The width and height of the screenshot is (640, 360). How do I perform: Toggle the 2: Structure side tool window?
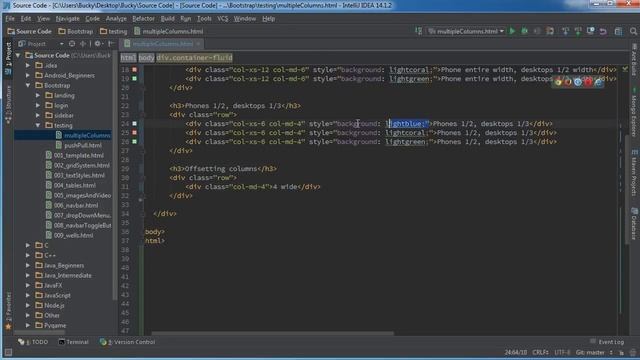(8, 105)
